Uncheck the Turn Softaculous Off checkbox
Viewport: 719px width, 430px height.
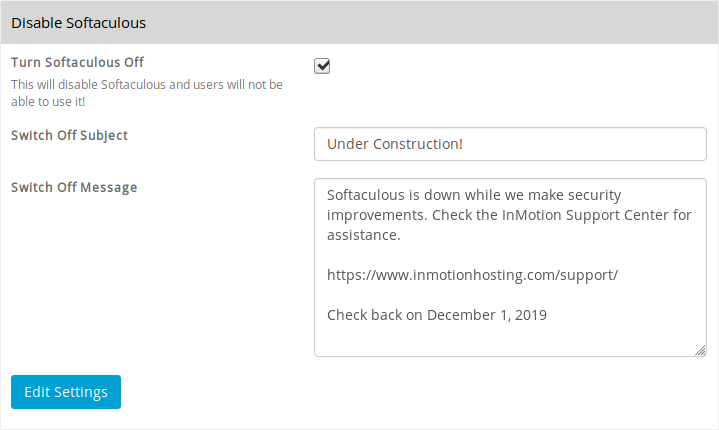(322, 66)
